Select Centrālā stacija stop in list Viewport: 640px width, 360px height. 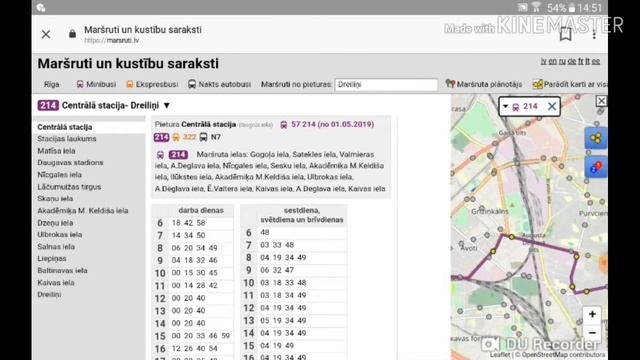pyautogui.click(x=64, y=127)
